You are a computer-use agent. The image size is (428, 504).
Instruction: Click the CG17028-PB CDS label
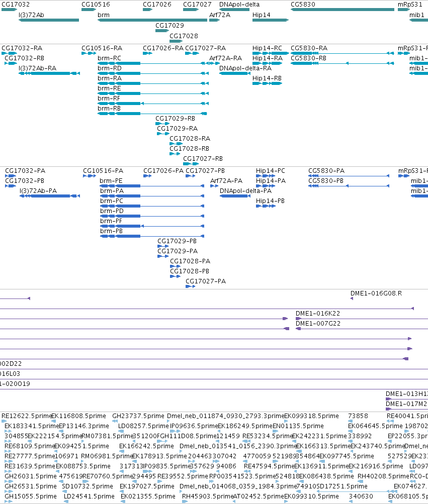coord(190,271)
